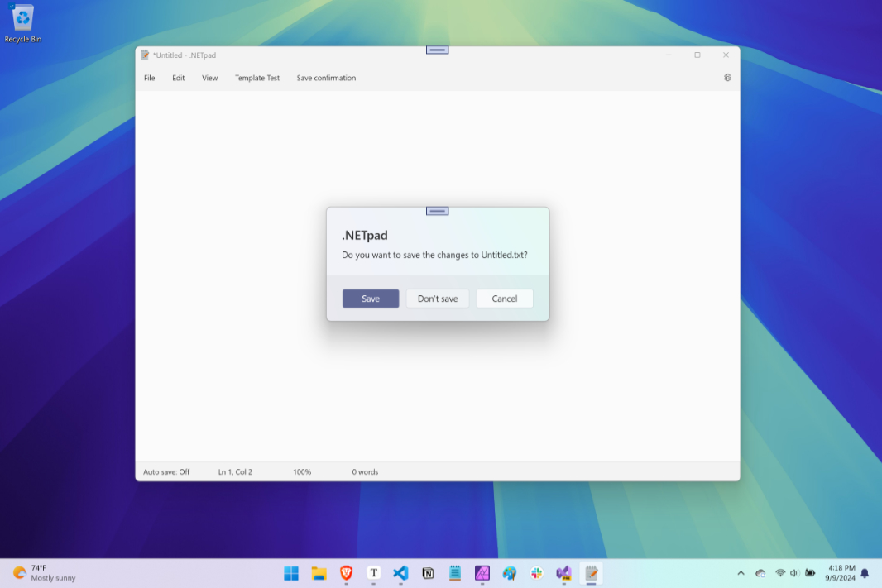The width and height of the screenshot is (882, 588).
Task: Open the Save confirmation menu
Action: (326, 78)
